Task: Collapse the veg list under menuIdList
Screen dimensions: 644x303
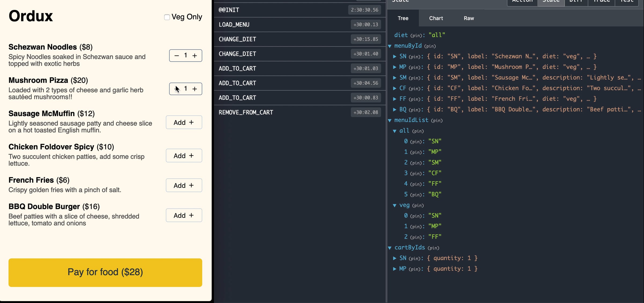Action: (395, 205)
